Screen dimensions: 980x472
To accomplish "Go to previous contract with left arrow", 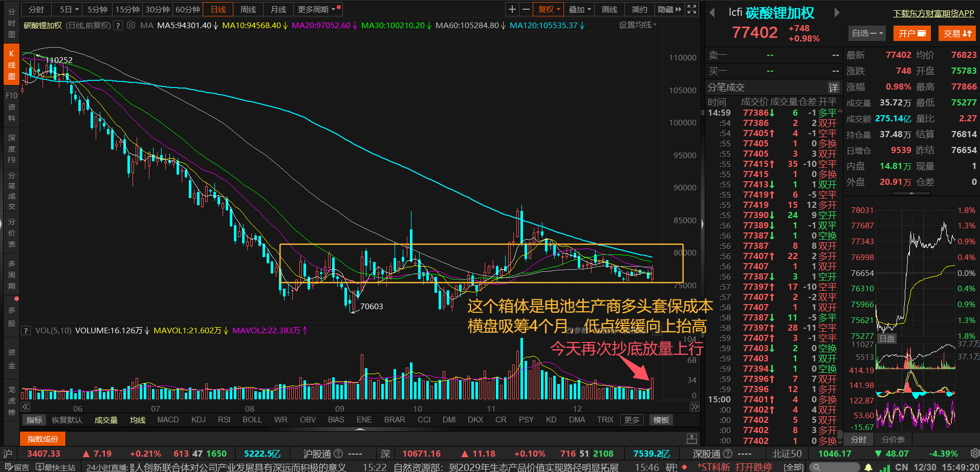I will (x=712, y=12).
